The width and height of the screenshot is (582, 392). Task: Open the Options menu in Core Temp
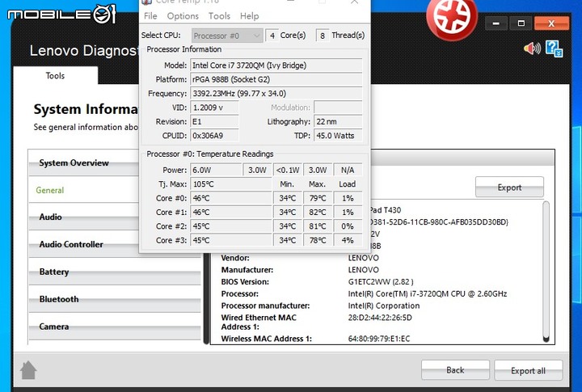[x=183, y=16]
